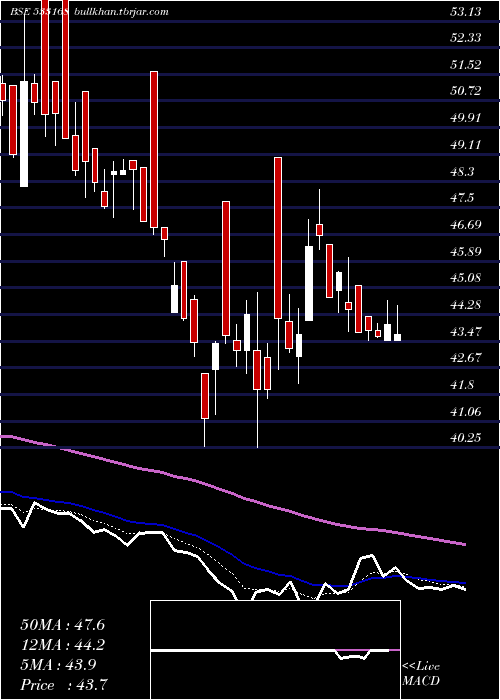Click the Price : 43.7 readout
Image resolution: width=500 pixels, height=700 pixels.
tap(62, 685)
